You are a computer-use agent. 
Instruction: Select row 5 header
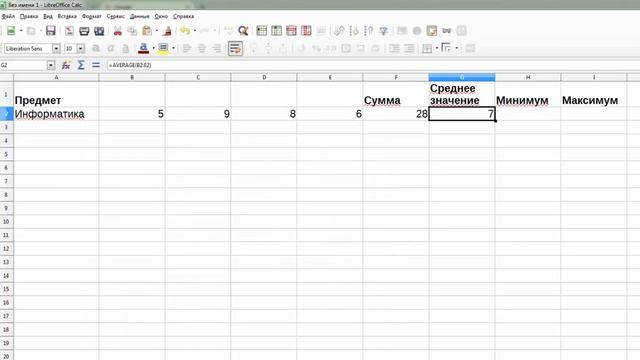tap(7, 154)
